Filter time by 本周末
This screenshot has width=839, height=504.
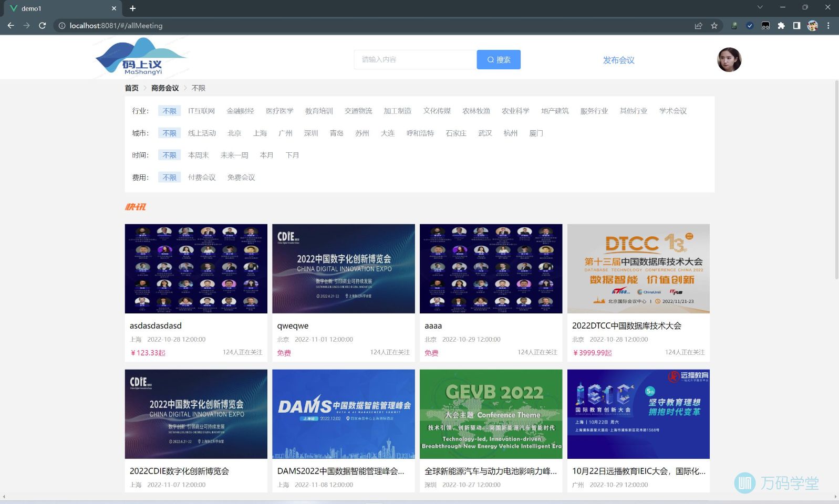[198, 155]
